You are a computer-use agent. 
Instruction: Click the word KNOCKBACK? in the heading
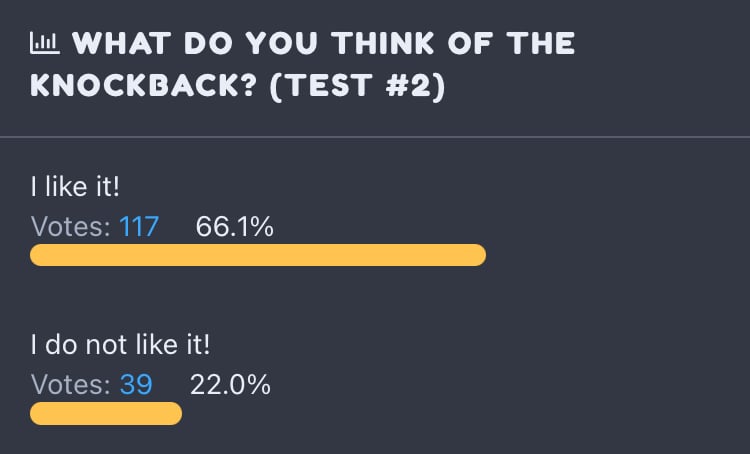point(143,86)
